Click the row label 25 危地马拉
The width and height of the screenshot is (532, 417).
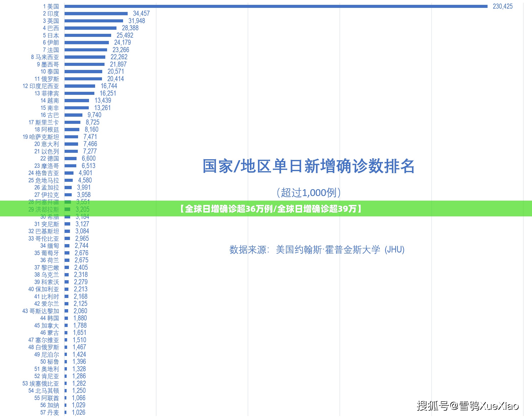click(44, 180)
